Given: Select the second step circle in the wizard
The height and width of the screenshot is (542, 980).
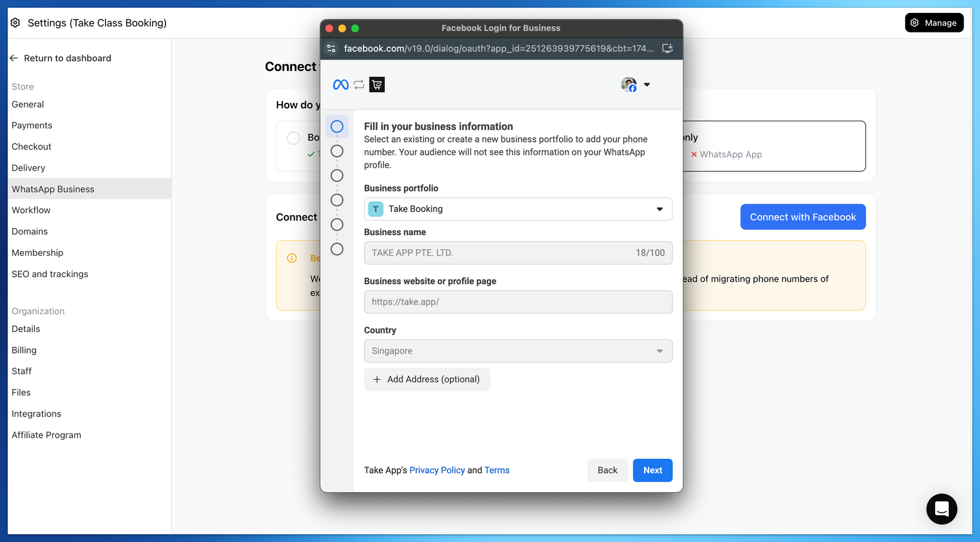Looking at the screenshot, I should coord(337,151).
